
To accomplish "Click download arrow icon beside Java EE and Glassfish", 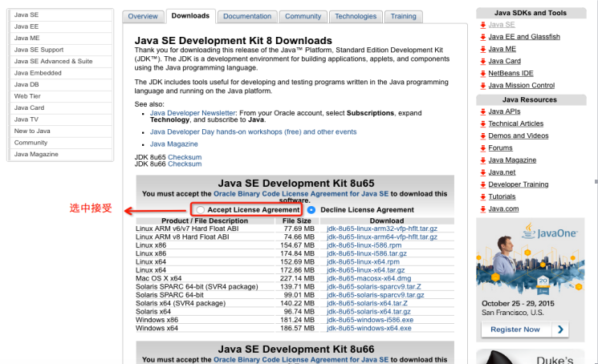I will [483, 37].
